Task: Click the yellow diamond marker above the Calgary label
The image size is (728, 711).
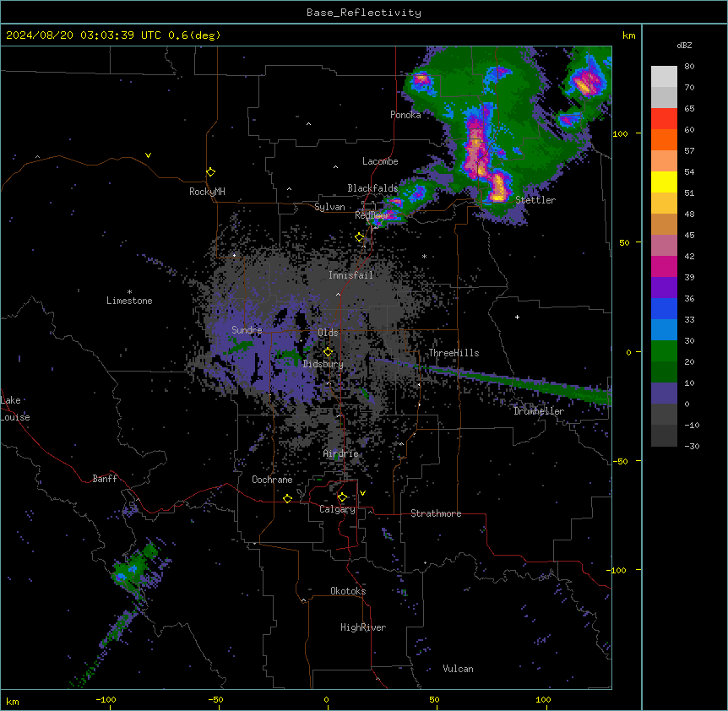Action: coord(342,497)
